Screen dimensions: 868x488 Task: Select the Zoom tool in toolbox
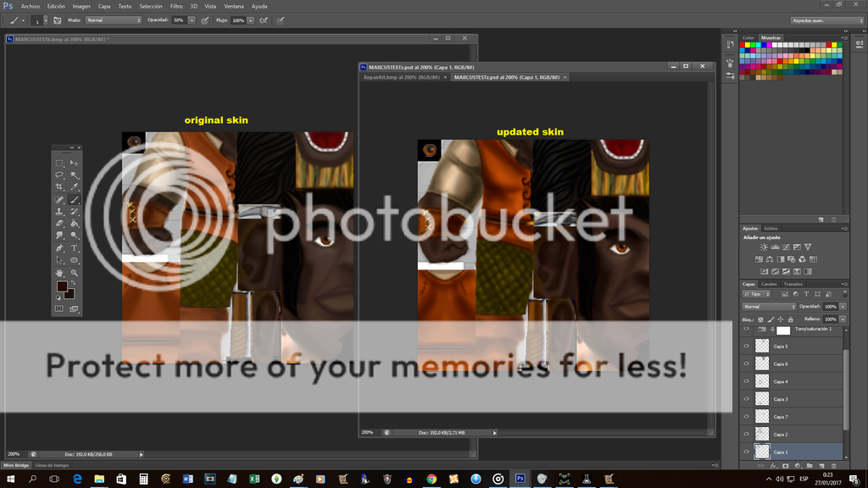point(75,273)
